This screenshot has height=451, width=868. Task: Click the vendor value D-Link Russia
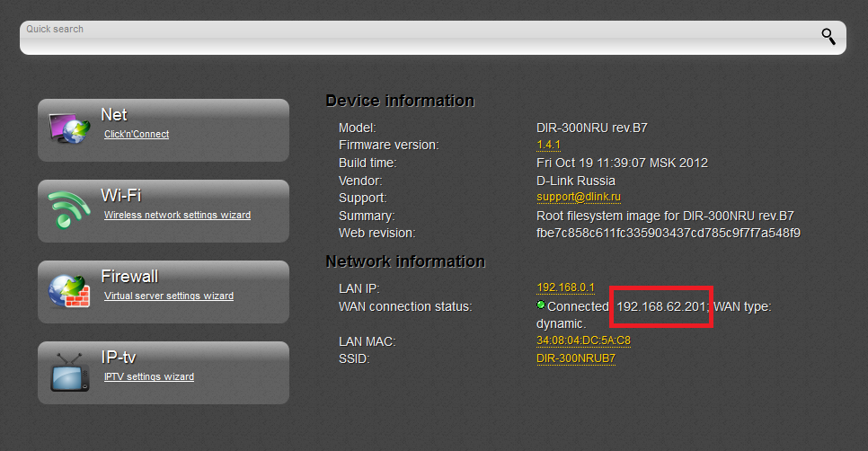(576, 181)
